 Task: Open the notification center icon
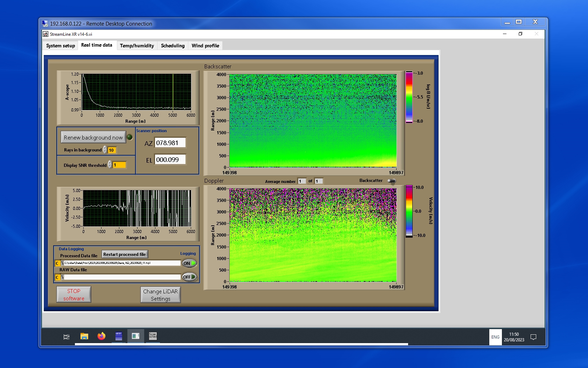point(533,337)
